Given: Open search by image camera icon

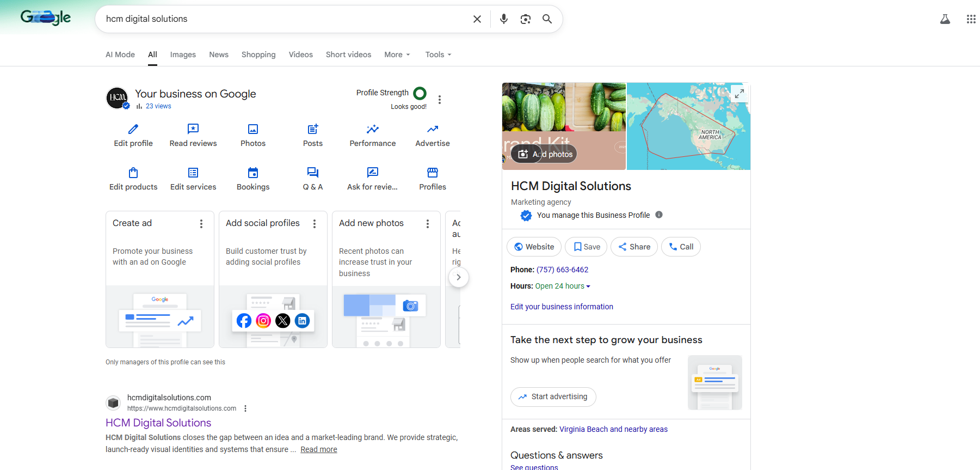Looking at the screenshot, I should [526, 19].
